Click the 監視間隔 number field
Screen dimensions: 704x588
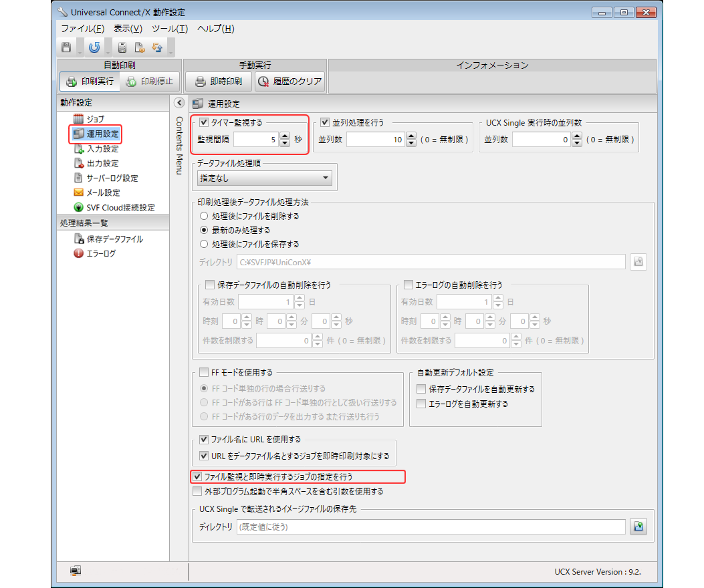(x=256, y=139)
